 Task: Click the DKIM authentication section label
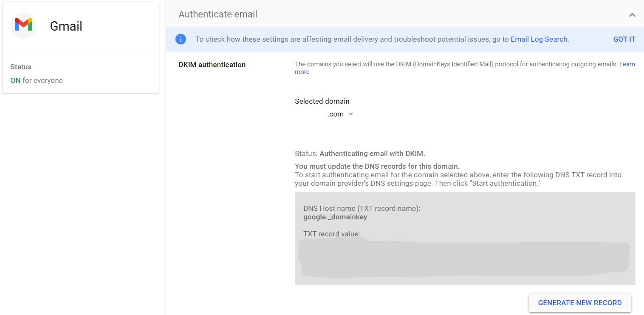[x=212, y=65]
